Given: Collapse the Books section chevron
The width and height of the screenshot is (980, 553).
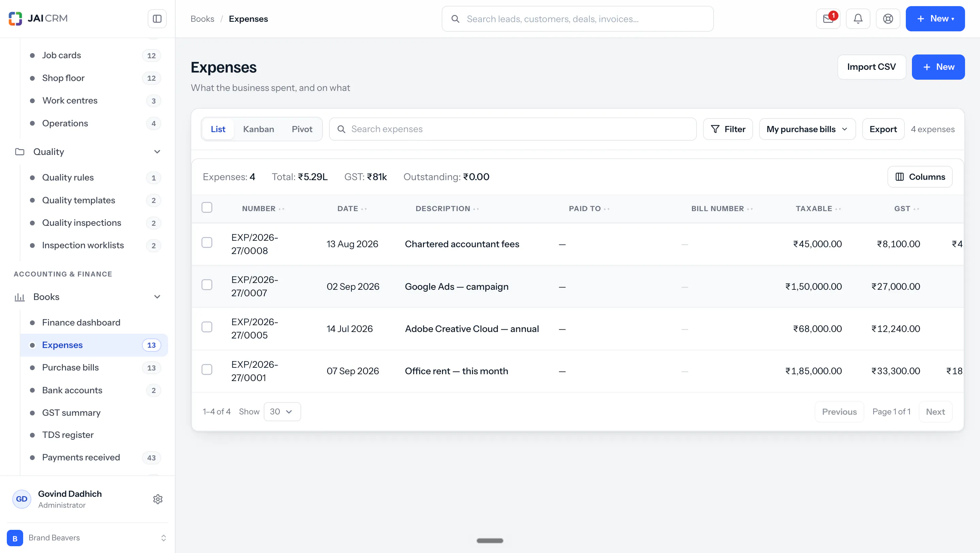Looking at the screenshot, I should (157, 297).
